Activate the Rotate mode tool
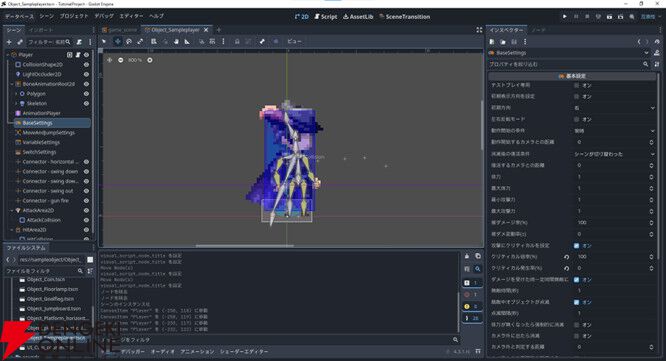666x361 pixels. tap(129, 41)
